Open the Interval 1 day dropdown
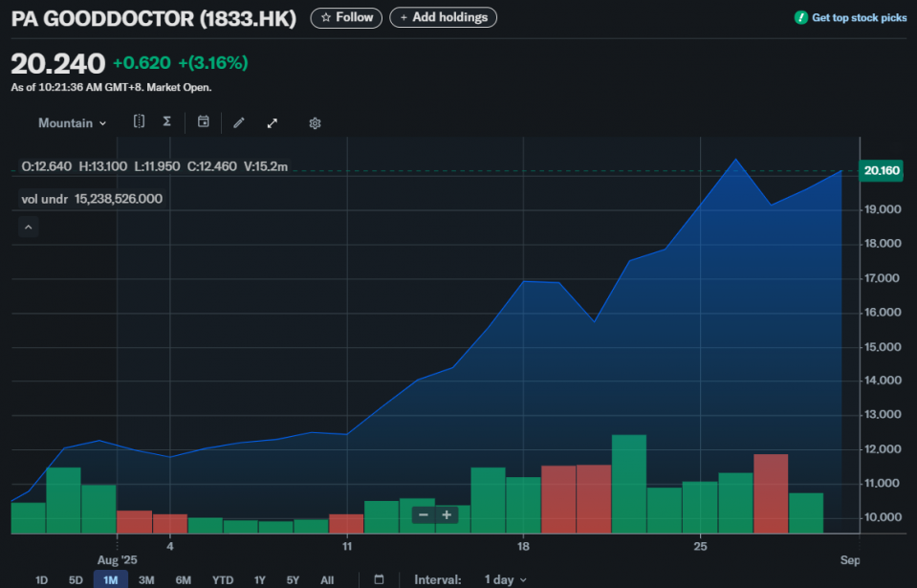917x588 pixels. [505, 579]
